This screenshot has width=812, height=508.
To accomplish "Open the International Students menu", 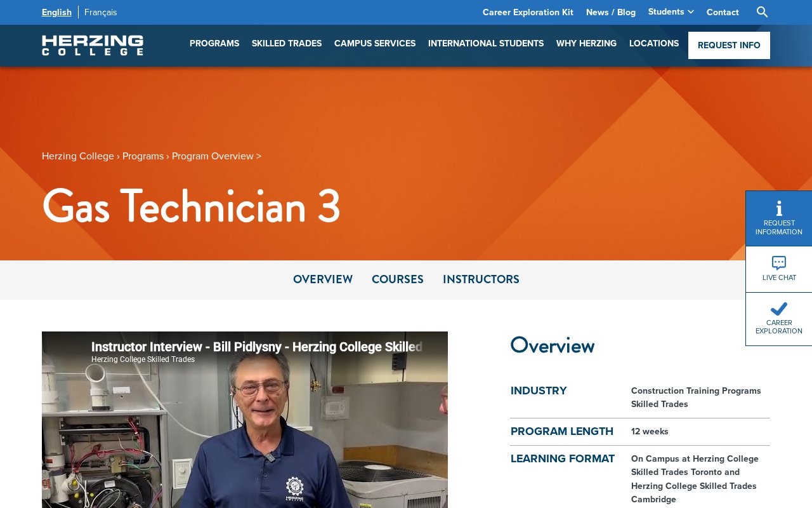I will (486, 43).
